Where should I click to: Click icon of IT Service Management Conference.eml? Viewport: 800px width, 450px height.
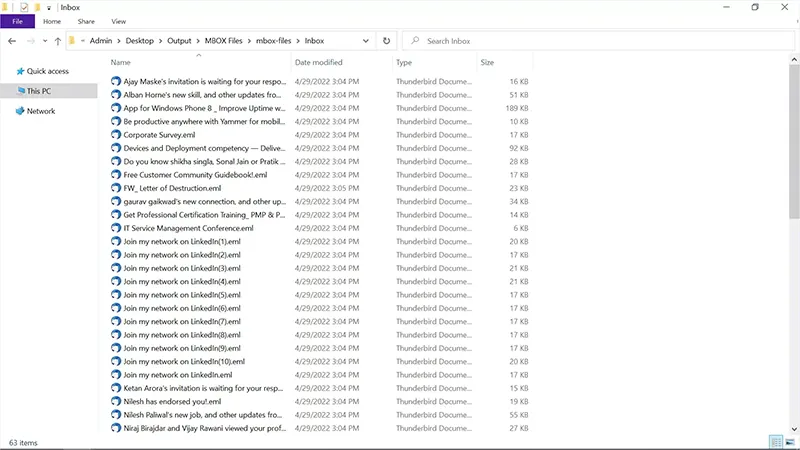coord(116,228)
